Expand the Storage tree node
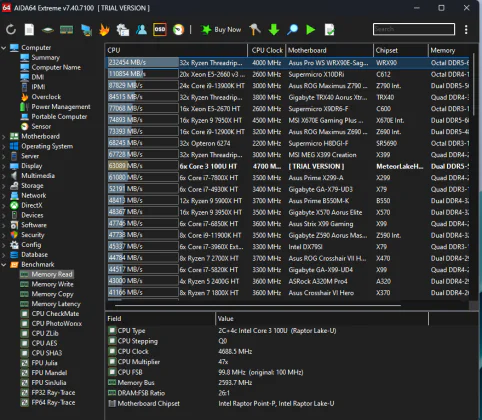The image size is (482, 420). pos(4,186)
